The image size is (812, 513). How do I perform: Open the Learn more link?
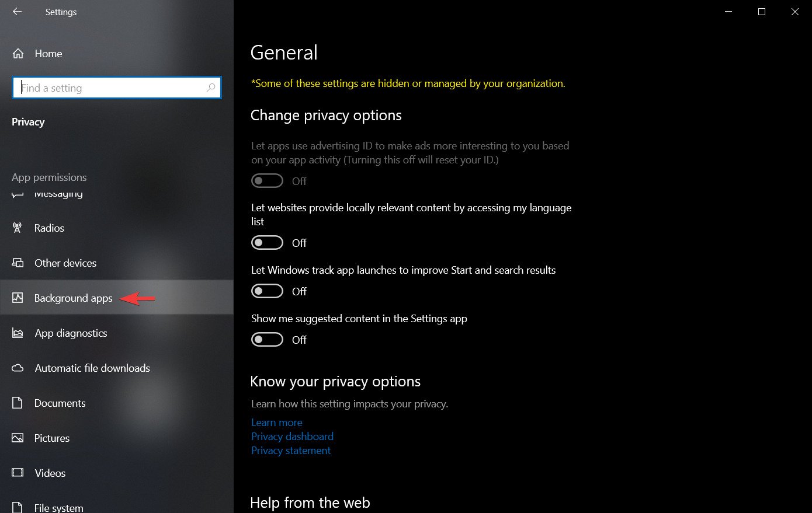point(277,423)
